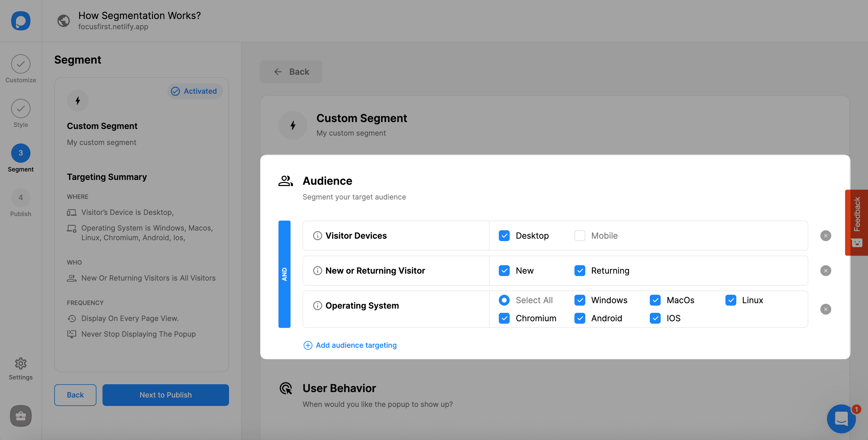Viewport: 868px width, 440px height.
Task: Open the Publish step icon
Action: point(20,197)
